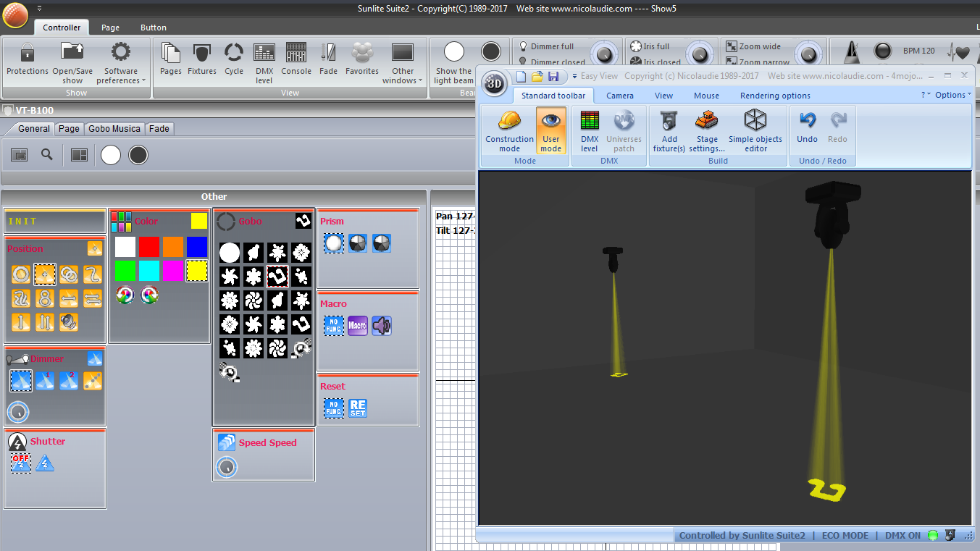Viewport: 980px width, 551px height.
Task: Open DMX level in the Easy View toolbar
Action: point(590,131)
